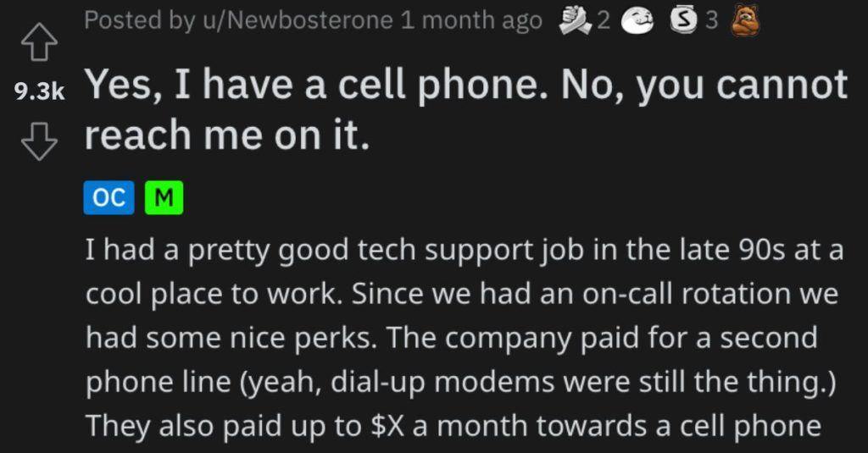Viewport: 868px width, 453px height.
Task: Click the line mentioning 'dial-up modems'
Action: (x=460, y=382)
